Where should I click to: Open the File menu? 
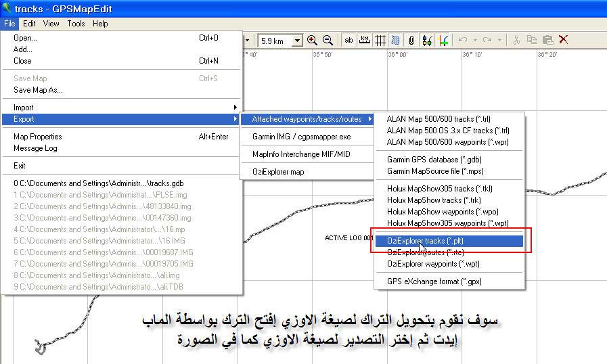9,24
